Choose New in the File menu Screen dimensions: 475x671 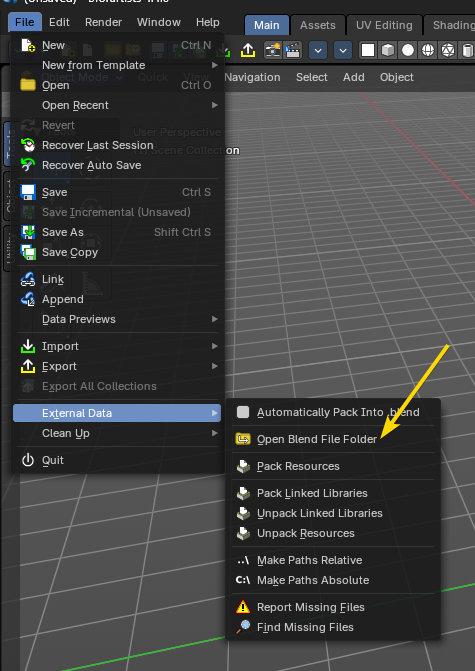pyautogui.click(x=117, y=45)
